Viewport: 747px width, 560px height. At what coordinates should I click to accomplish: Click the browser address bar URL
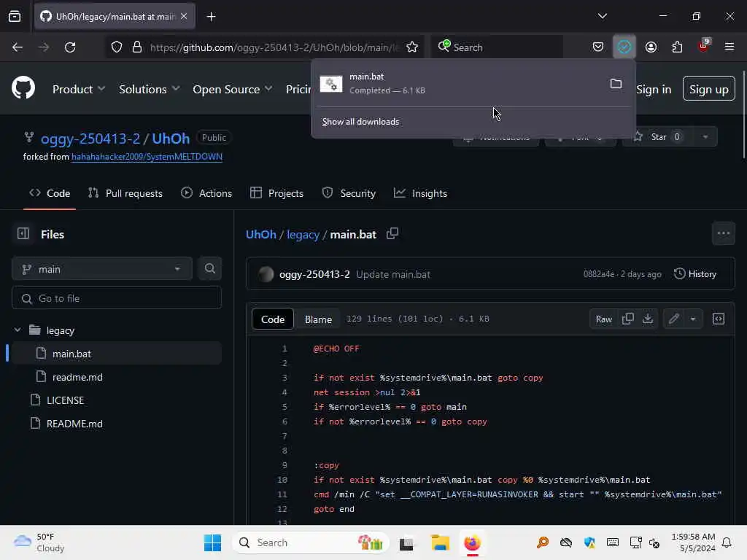274,47
